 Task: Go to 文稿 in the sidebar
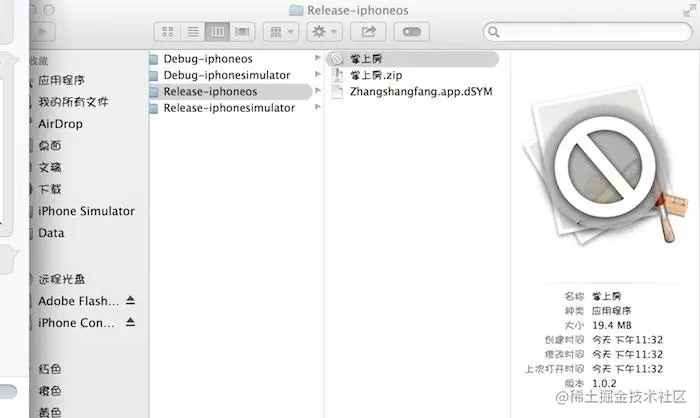[50, 167]
